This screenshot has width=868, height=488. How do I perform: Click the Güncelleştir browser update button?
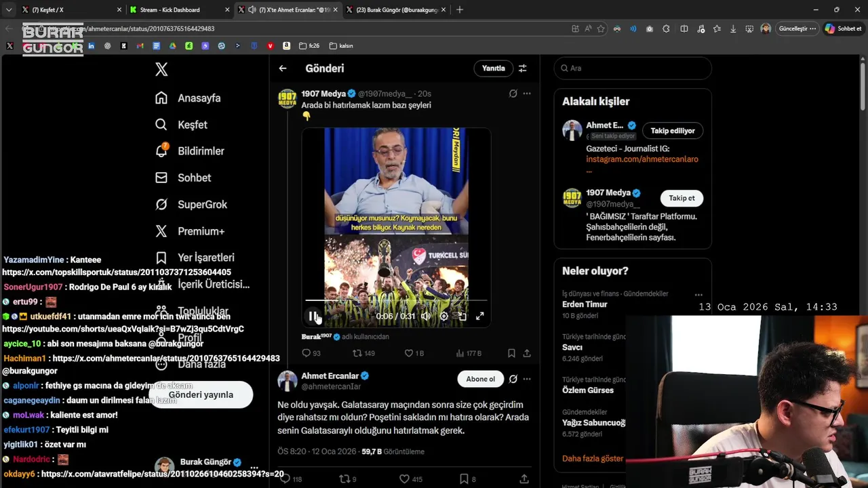pyautogui.click(x=797, y=28)
